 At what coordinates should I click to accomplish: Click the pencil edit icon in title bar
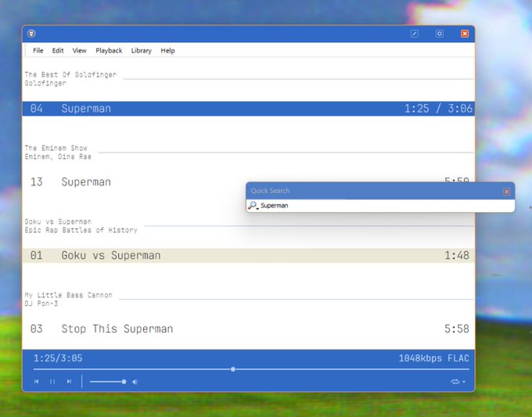(x=415, y=34)
